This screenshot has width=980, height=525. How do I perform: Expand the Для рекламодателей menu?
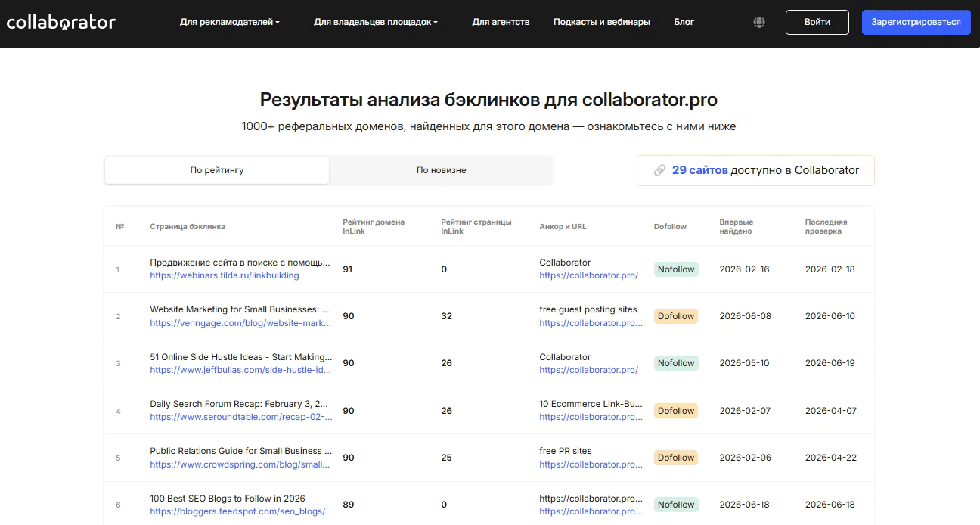pyautogui.click(x=229, y=22)
